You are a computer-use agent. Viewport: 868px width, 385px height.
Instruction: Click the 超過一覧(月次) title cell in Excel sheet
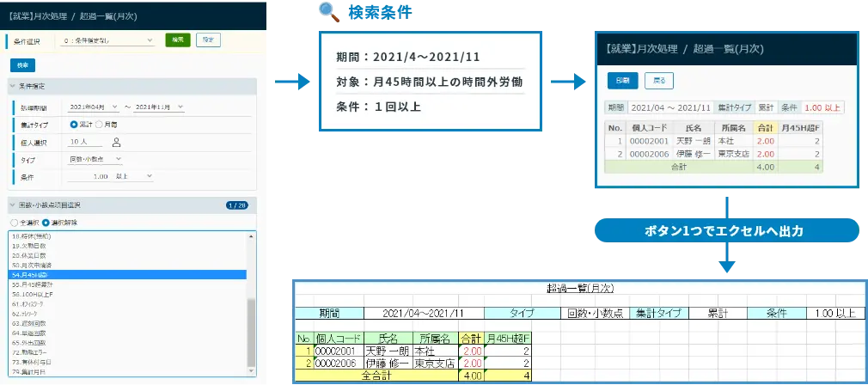pyautogui.click(x=580, y=288)
